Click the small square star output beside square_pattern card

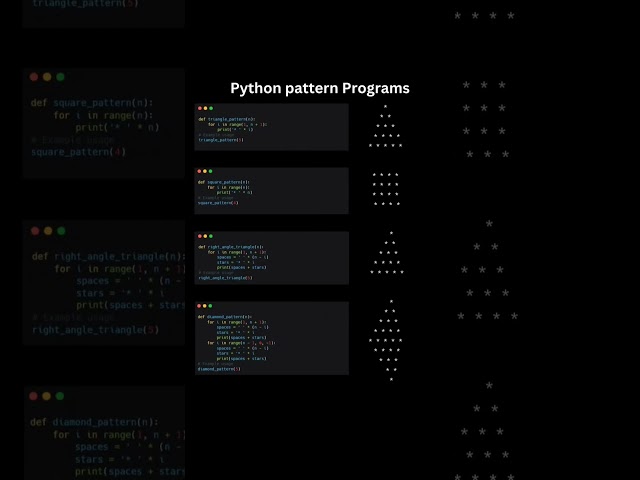(x=386, y=189)
